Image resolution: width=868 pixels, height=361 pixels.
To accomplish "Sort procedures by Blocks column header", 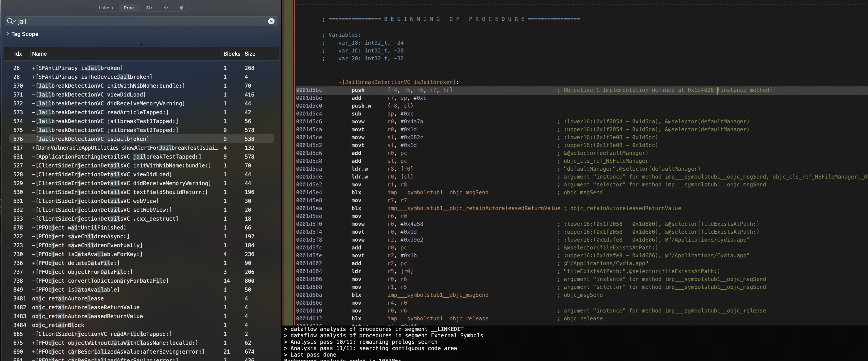I will pos(232,54).
